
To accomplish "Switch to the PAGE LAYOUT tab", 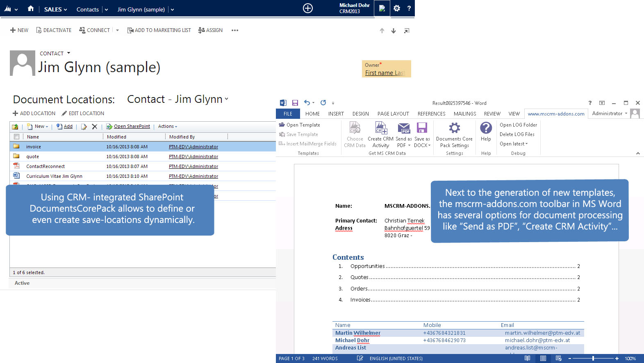I will click(x=393, y=114).
